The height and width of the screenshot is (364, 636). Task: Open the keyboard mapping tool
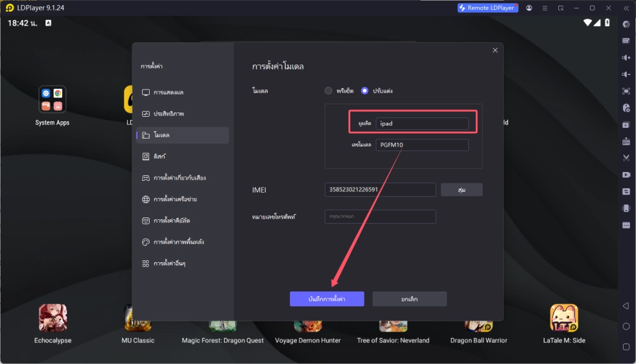[x=626, y=40]
